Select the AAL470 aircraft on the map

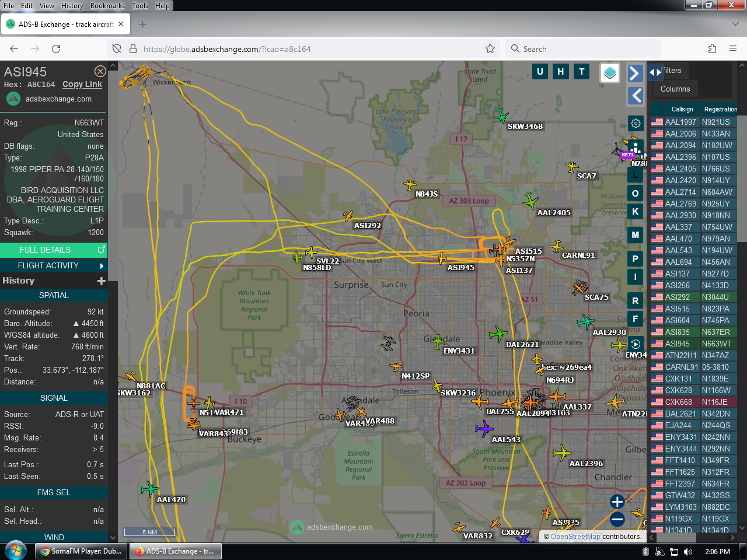pos(149,489)
